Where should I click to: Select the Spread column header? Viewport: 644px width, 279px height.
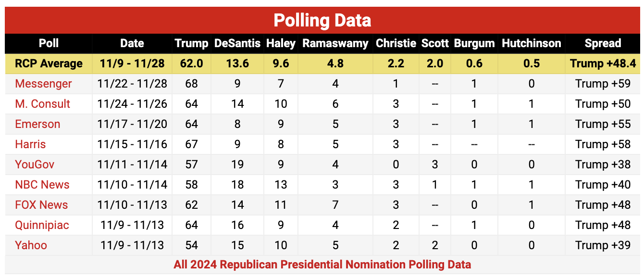[603, 43]
